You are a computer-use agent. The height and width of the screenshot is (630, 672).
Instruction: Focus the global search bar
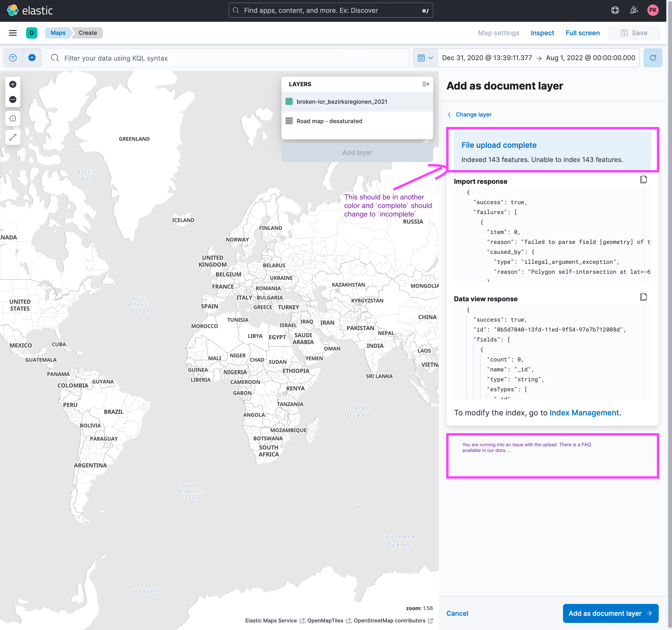[331, 10]
